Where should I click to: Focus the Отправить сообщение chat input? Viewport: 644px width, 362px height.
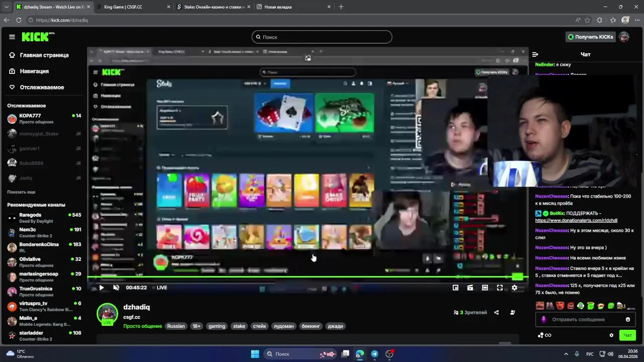click(x=586, y=320)
